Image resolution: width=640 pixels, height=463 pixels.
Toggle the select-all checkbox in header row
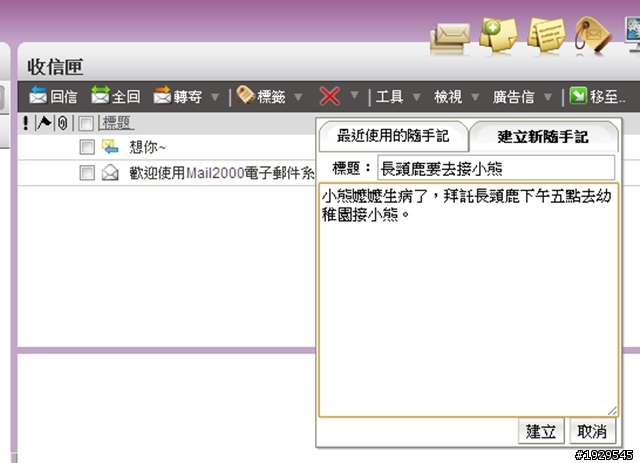86,123
